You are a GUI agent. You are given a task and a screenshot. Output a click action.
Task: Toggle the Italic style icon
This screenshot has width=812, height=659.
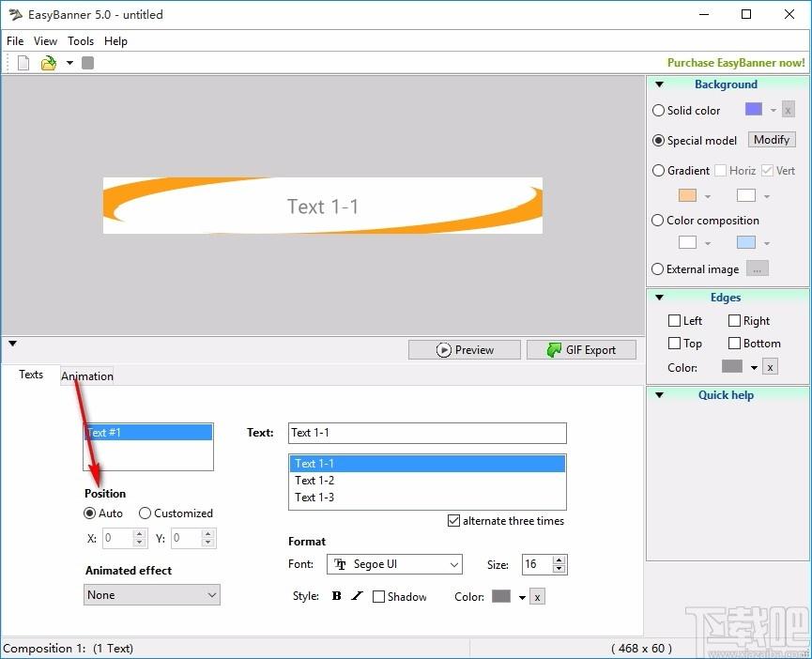tap(357, 596)
